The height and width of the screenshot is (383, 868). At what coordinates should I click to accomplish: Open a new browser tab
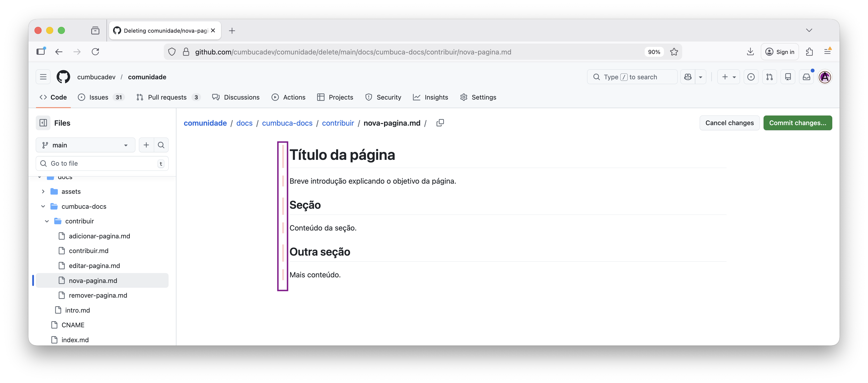point(232,31)
